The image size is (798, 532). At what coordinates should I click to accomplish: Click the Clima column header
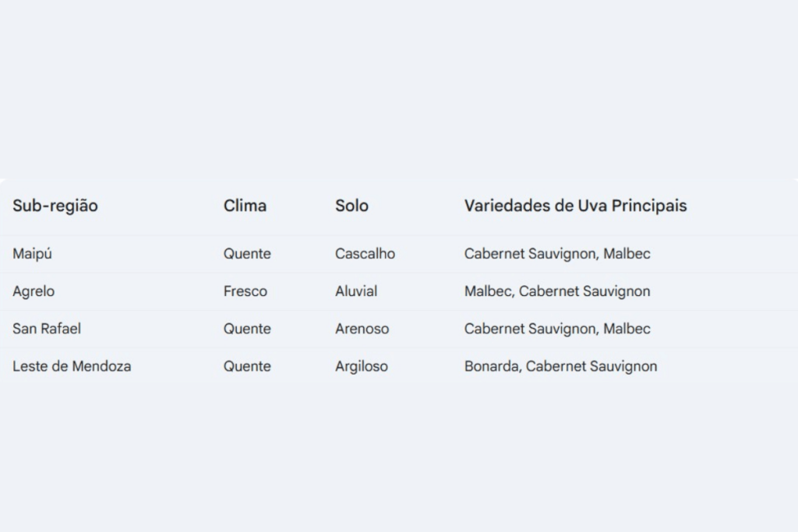point(245,206)
